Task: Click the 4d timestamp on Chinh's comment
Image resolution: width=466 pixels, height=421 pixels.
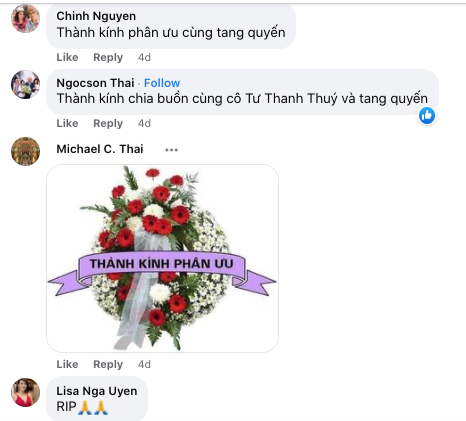Action: click(x=144, y=57)
